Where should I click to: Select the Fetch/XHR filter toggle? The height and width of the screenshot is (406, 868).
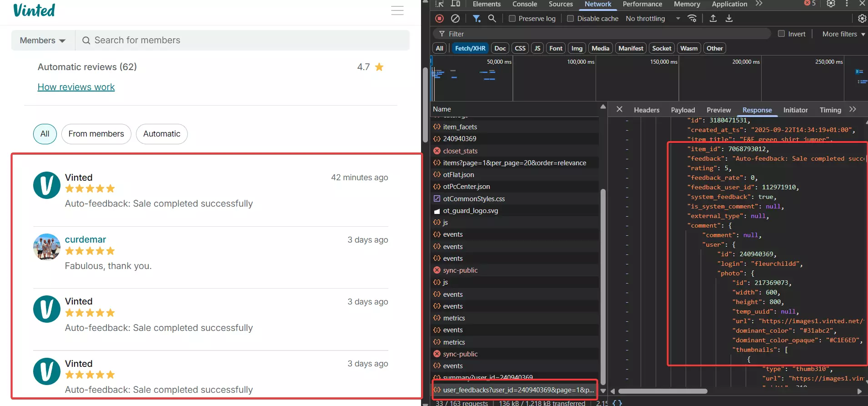point(470,48)
